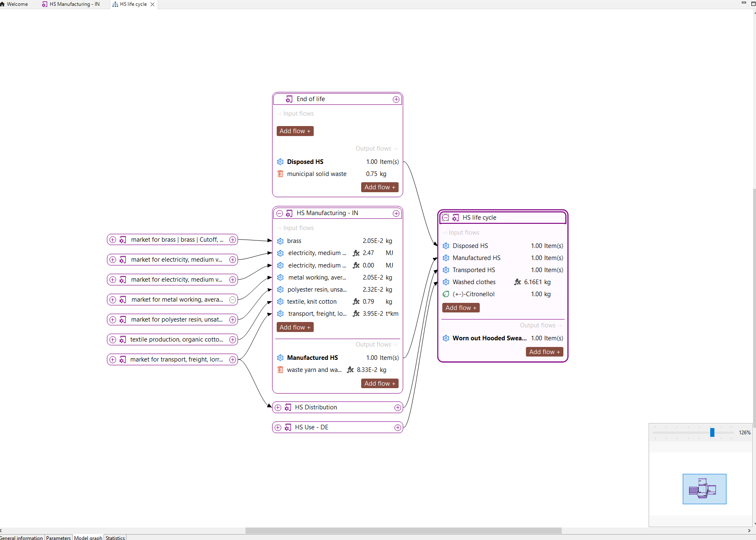Click the process icon on End of life node

pyautogui.click(x=289, y=99)
